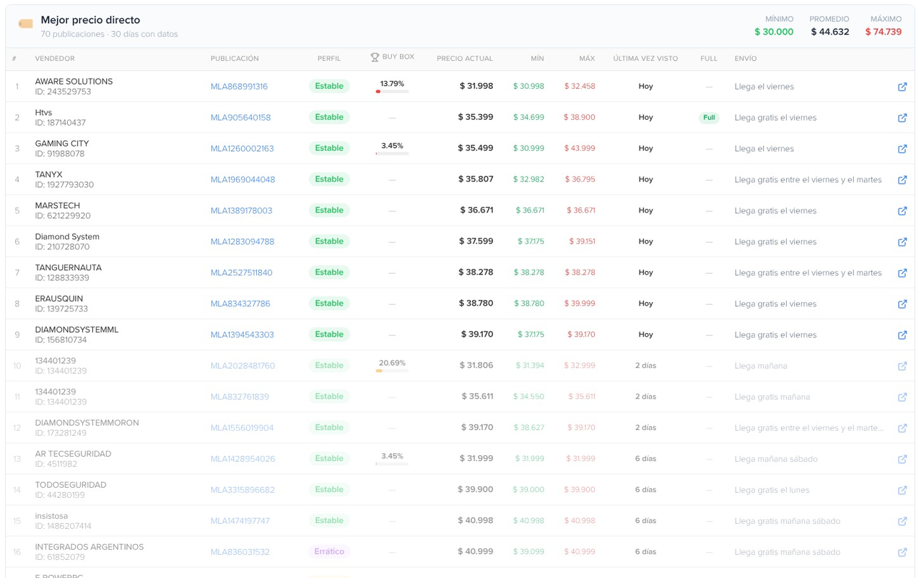
Task: Click the Errático badge for INTEGRADOS ARGENTINOS
Action: click(x=329, y=551)
